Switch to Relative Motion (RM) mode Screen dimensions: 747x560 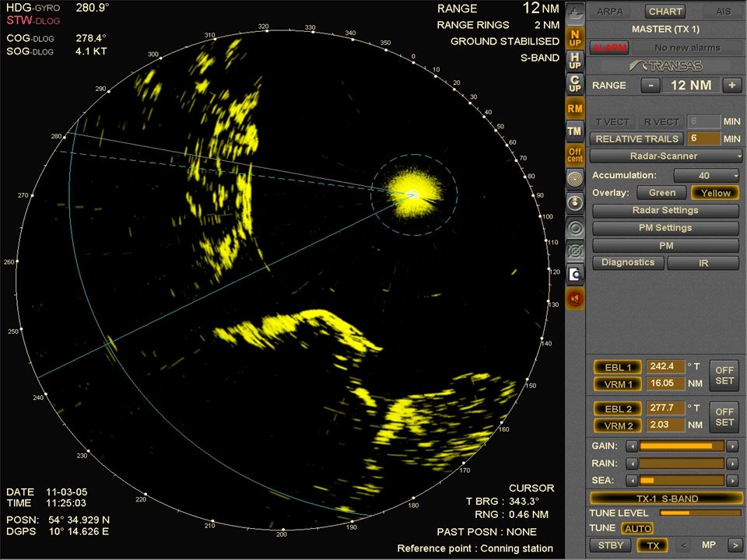pos(575,109)
